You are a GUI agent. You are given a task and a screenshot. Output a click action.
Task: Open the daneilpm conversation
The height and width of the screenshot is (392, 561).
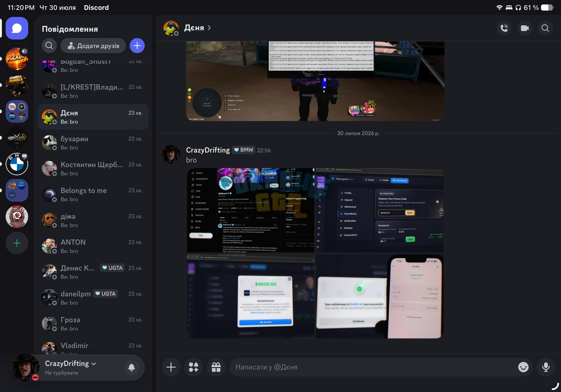[93, 298]
